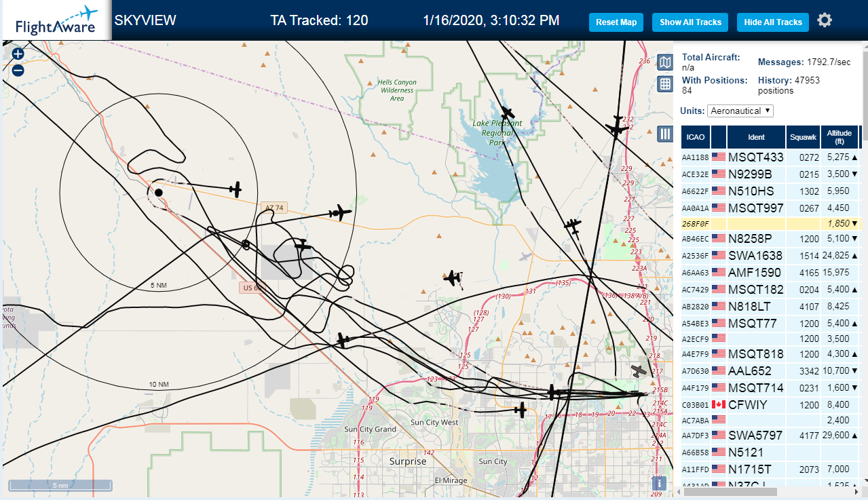Select the MSQT714 aircraft row

pos(771,388)
